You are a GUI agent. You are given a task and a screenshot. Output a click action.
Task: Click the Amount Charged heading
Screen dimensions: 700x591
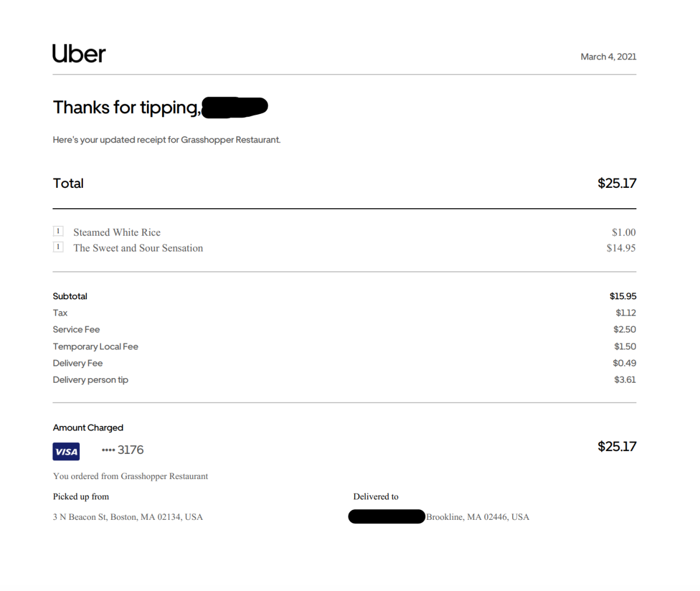coord(88,428)
